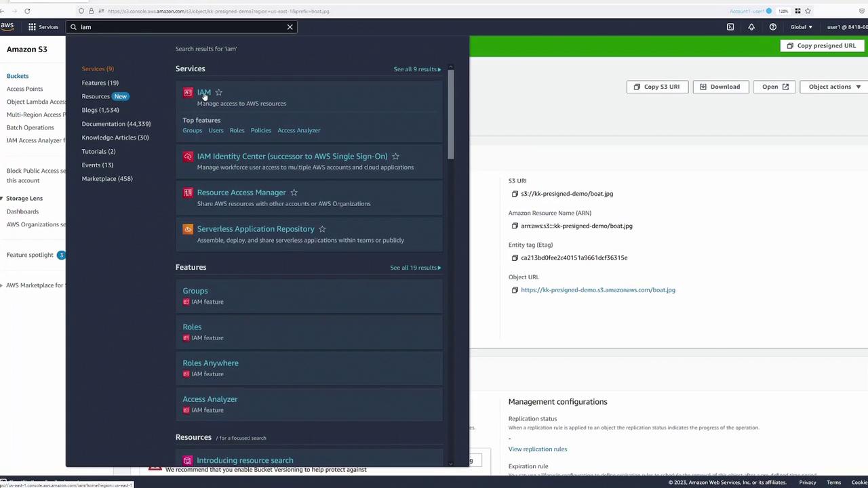The image size is (868, 488).
Task: Filter results by Resources
Action: [96, 96]
